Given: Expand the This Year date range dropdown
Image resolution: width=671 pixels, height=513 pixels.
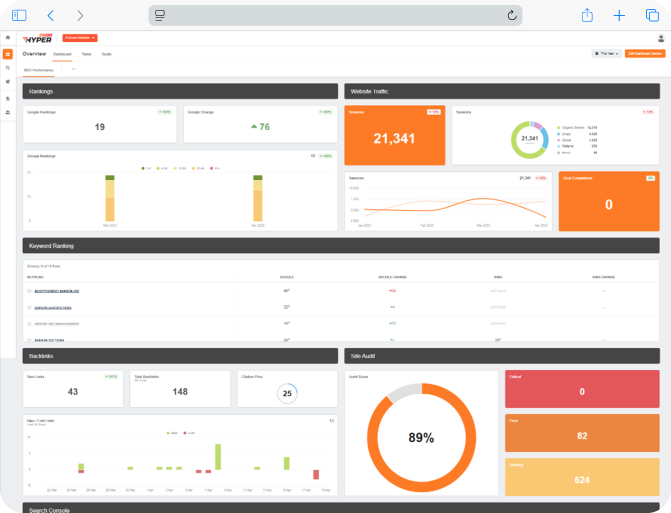Looking at the screenshot, I should tap(606, 53).
